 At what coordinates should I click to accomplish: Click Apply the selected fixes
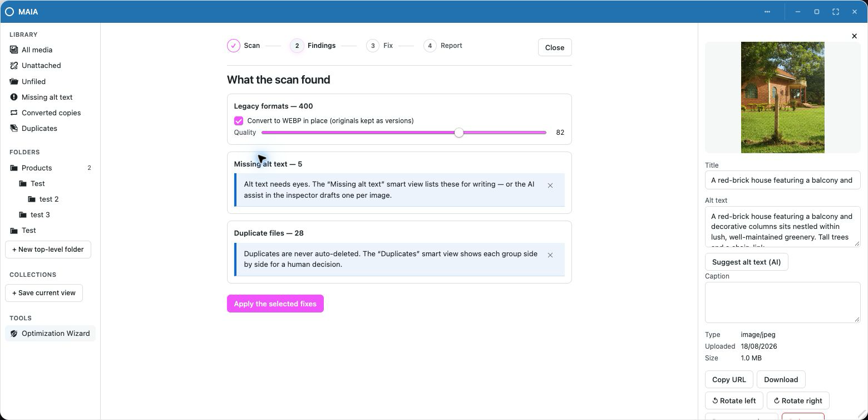pyautogui.click(x=275, y=304)
